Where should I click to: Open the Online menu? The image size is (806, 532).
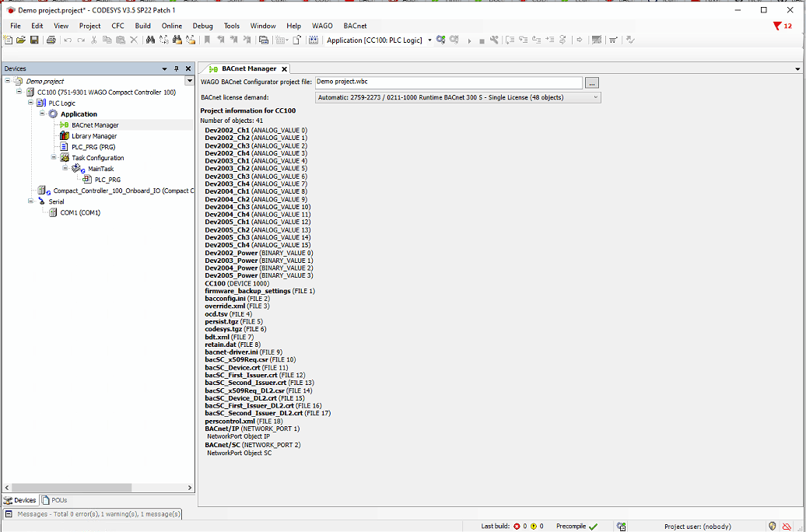172,26
